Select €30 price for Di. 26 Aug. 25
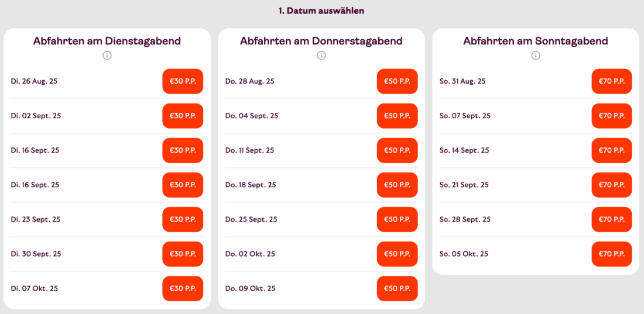Screen dimensions: 644x314 (x=183, y=81)
